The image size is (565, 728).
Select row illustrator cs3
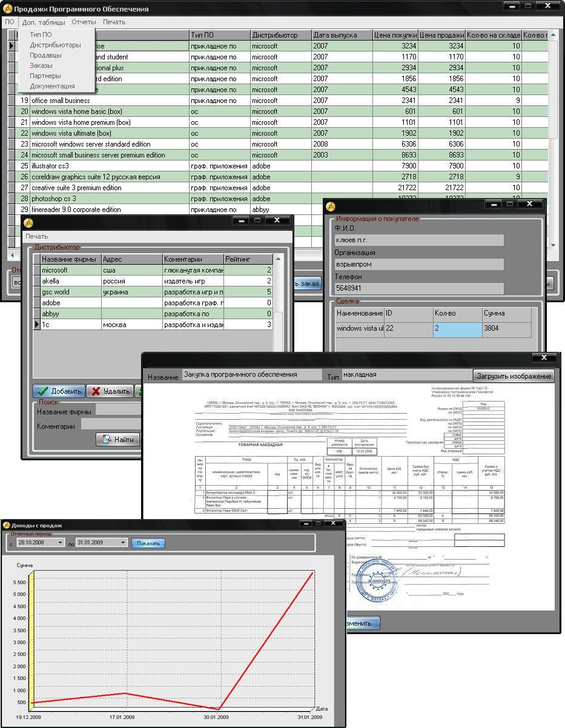(277, 166)
